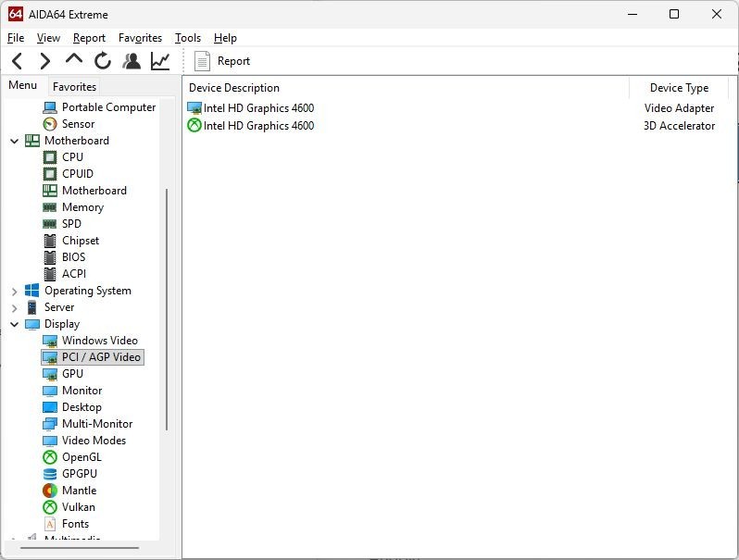Open the user silhouette toolbar icon
The height and width of the screenshot is (560, 739).
click(x=132, y=61)
